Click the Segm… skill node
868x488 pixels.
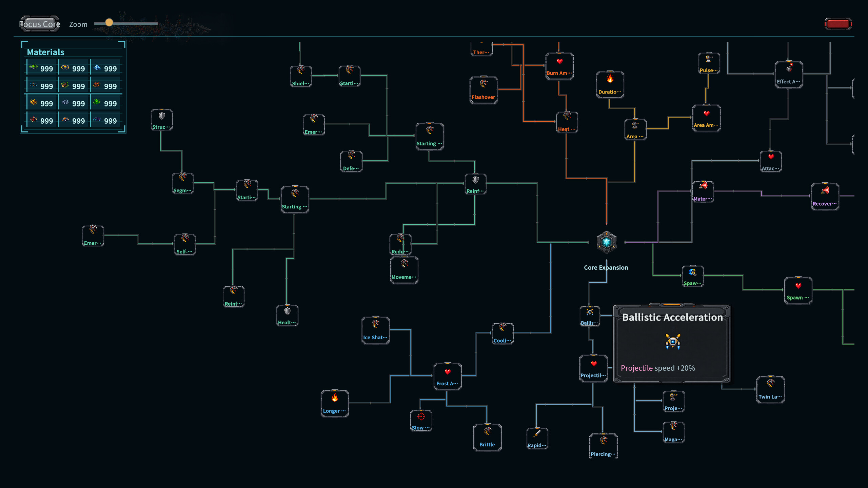pyautogui.click(x=183, y=183)
